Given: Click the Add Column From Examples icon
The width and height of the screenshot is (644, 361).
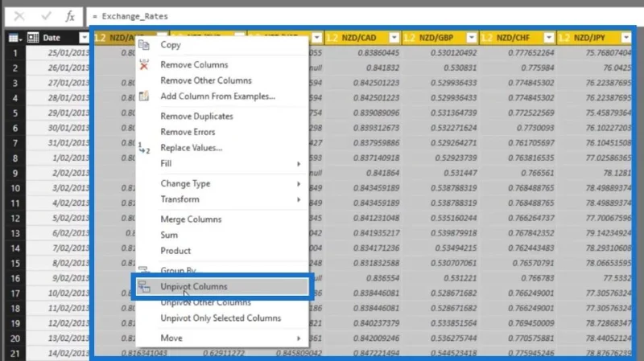Looking at the screenshot, I should 144,96.
